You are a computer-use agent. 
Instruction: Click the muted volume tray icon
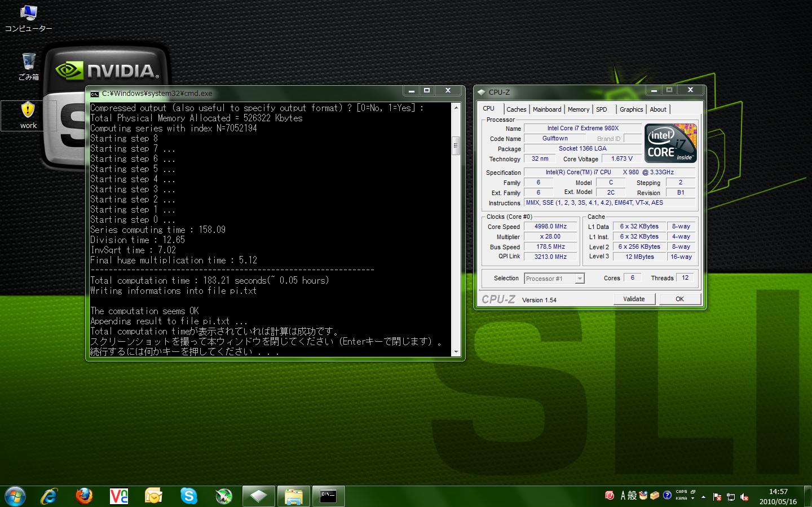pos(744,497)
